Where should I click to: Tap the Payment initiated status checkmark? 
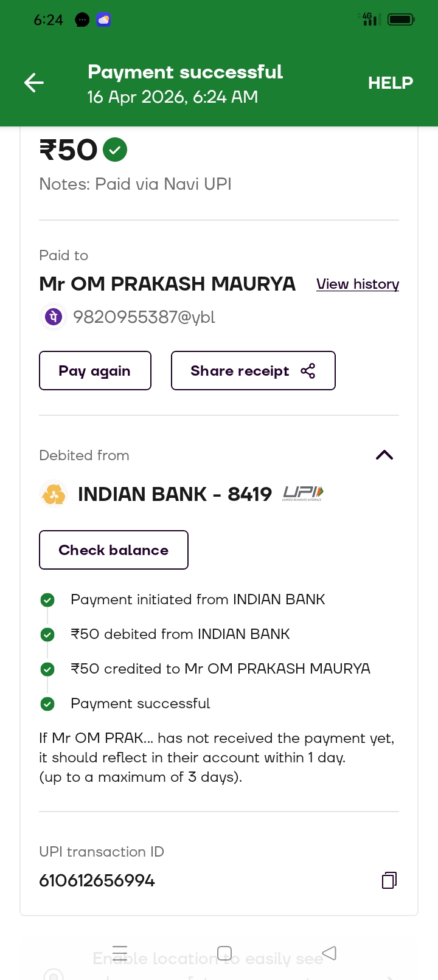(x=47, y=600)
